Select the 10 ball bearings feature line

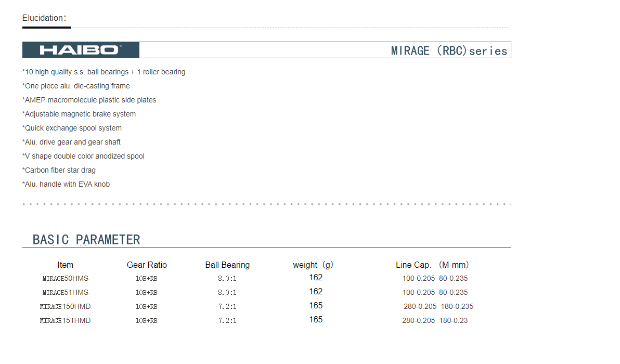(x=104, y=72)
